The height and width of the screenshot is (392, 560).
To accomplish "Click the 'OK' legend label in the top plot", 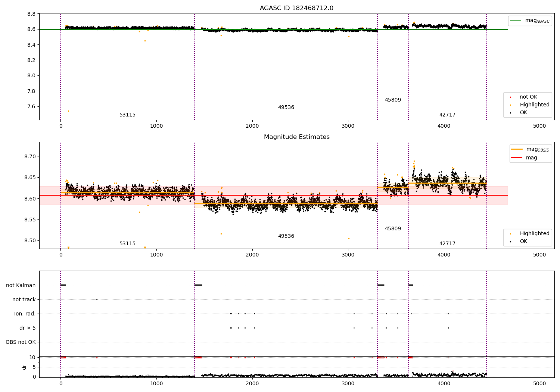I will point(523,113).
